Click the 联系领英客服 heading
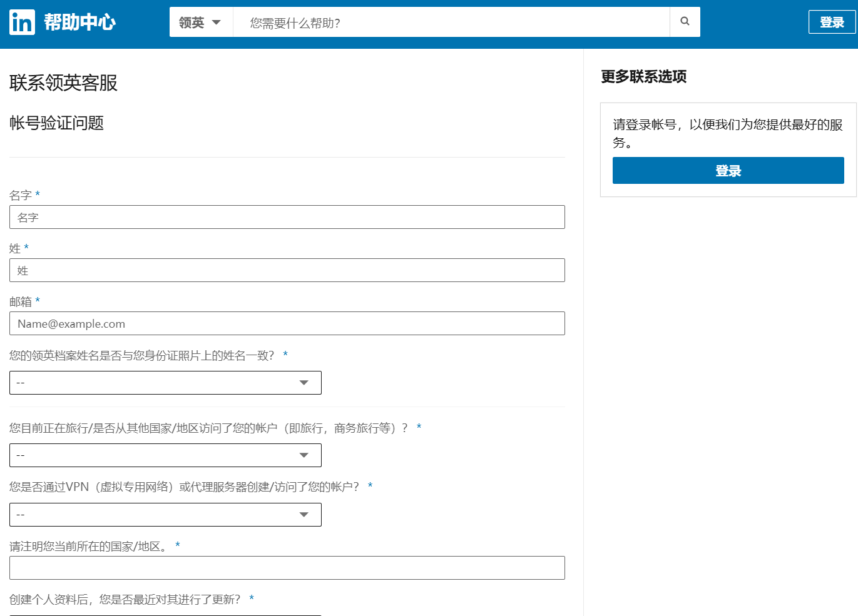Screen dimensions: 858x616 tap(63, 83)
